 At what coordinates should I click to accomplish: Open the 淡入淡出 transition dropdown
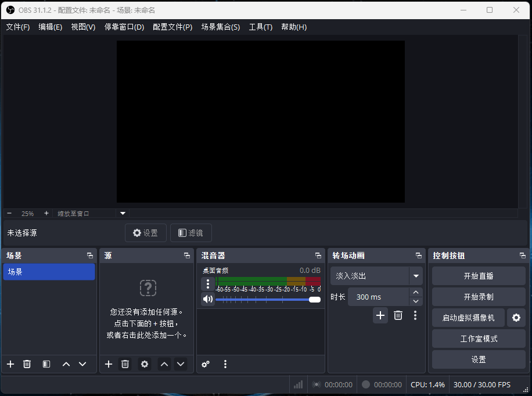click(376, 276)
